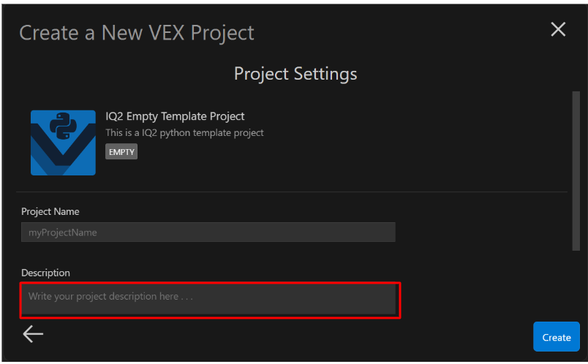Viewport: 588px width, 364px height.
Task: Click the IQ2 python template description text
Action: [x=184, y=133]
